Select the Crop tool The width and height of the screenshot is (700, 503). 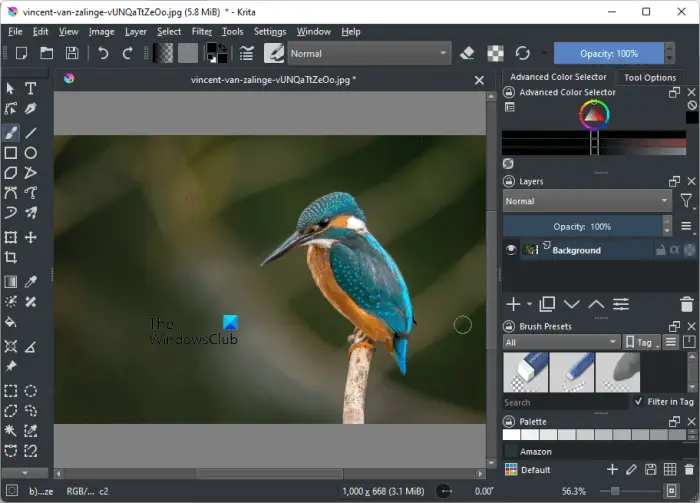point(11,258)
